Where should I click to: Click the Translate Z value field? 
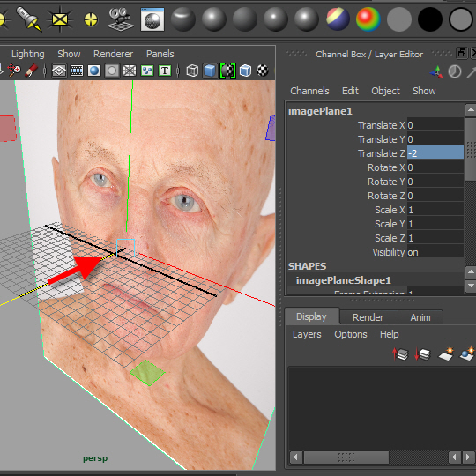[x=435, y=153]
